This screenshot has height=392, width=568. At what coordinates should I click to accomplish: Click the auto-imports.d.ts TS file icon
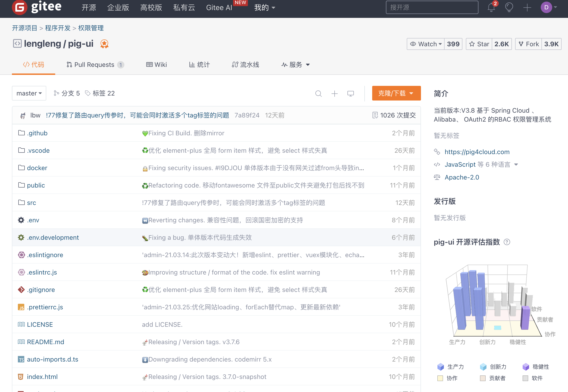coord(21,359)
